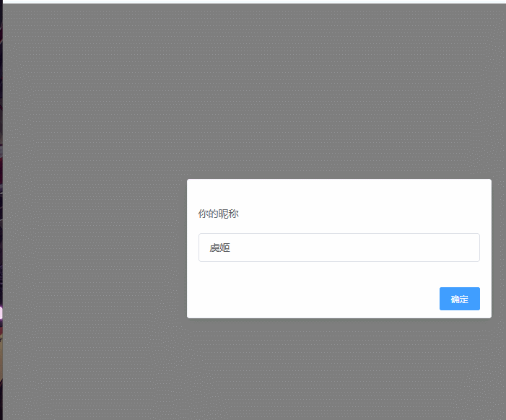Click the 确定 confirm button
506x420 pixels.
460,299
